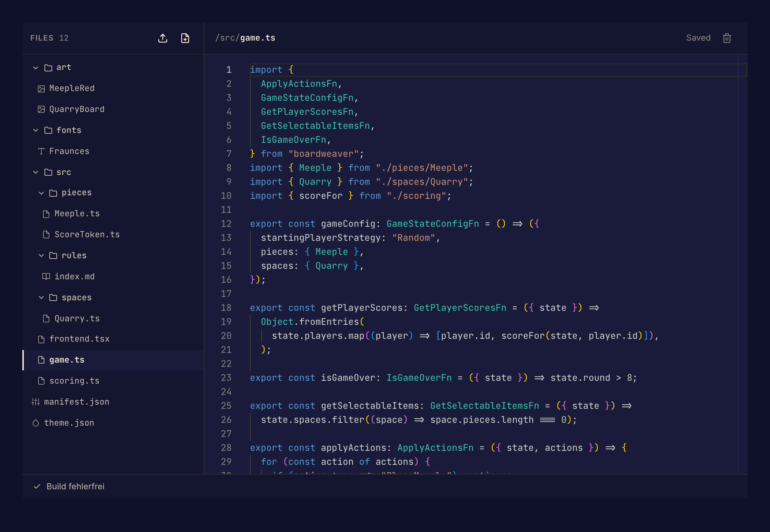770x532 pixels.
Task: Open frontend.tsx file
Action: (113, 339)
